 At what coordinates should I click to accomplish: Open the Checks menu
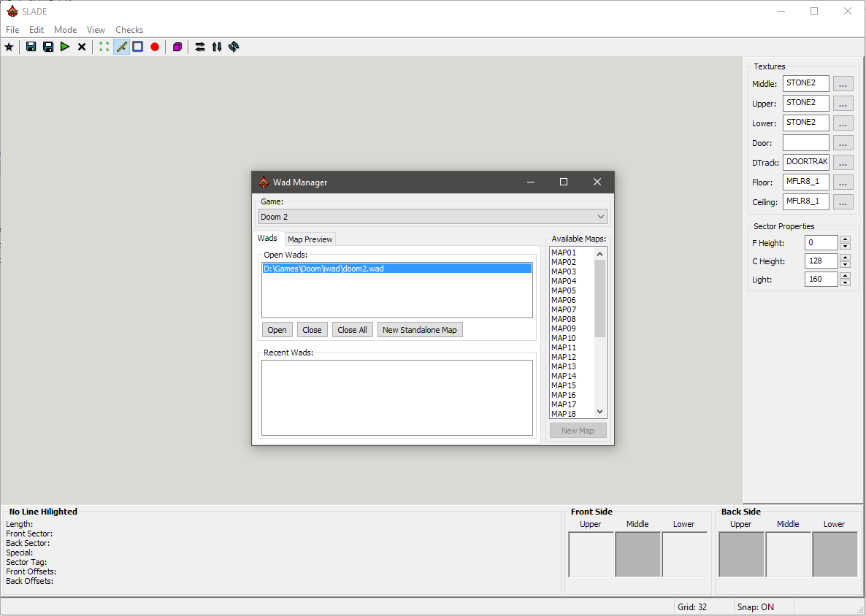[129, 30]
